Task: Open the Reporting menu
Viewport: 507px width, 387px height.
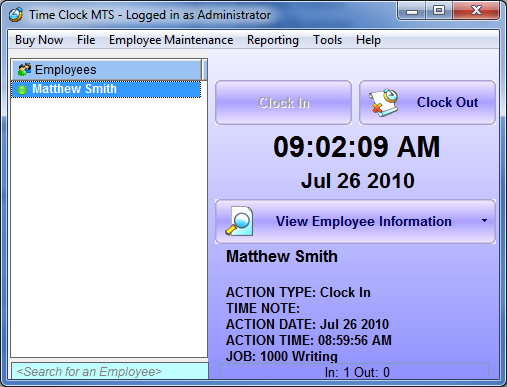Action: (x=273, y=40)
